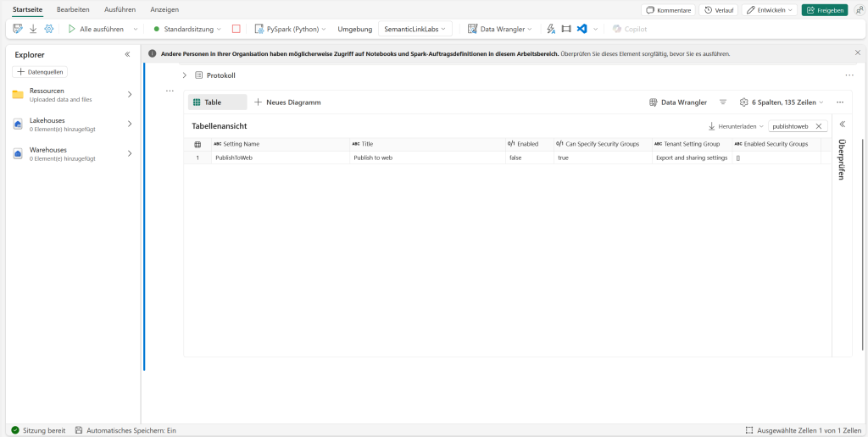868x437 pixels.
Task: Open Data Wrangler in table output header
Action: tap(678, 102)
